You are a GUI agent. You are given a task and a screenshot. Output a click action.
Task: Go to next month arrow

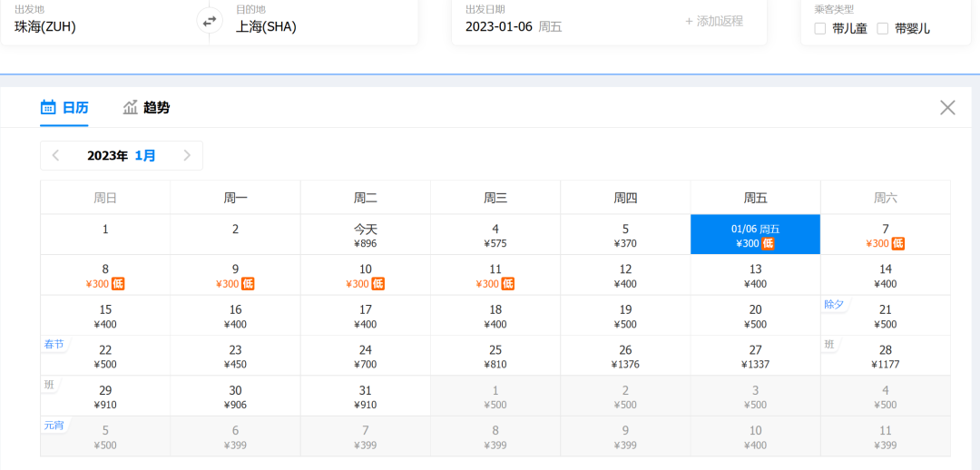point(187,156)
